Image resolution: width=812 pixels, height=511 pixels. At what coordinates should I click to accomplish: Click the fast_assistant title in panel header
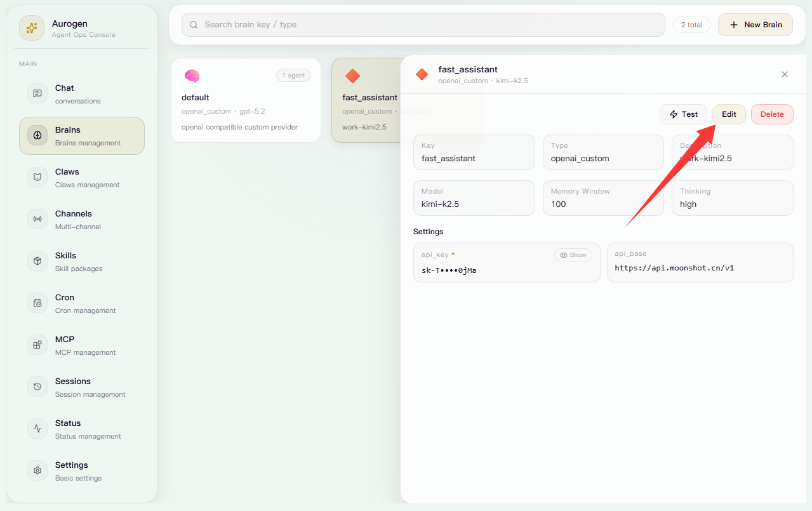pos(468,69)
